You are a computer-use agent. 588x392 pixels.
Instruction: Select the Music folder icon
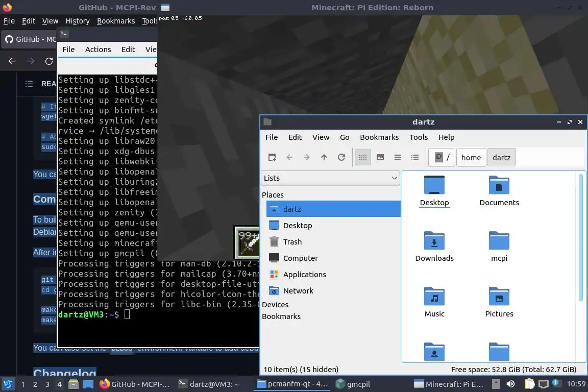point(434,302)
